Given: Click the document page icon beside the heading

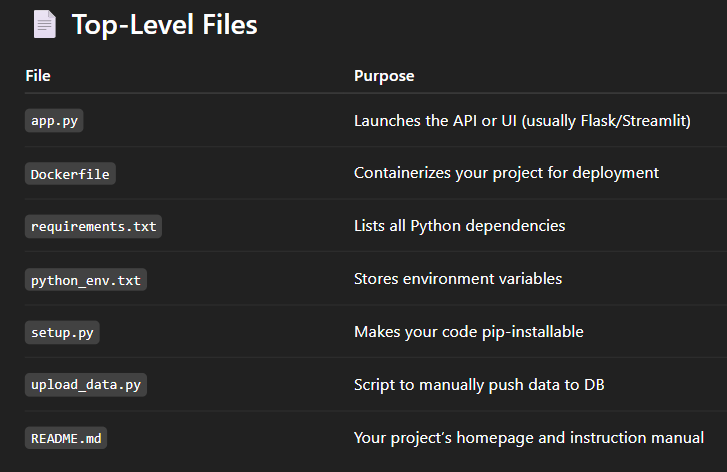Looking at the screenshot, I should coord(44,25).
